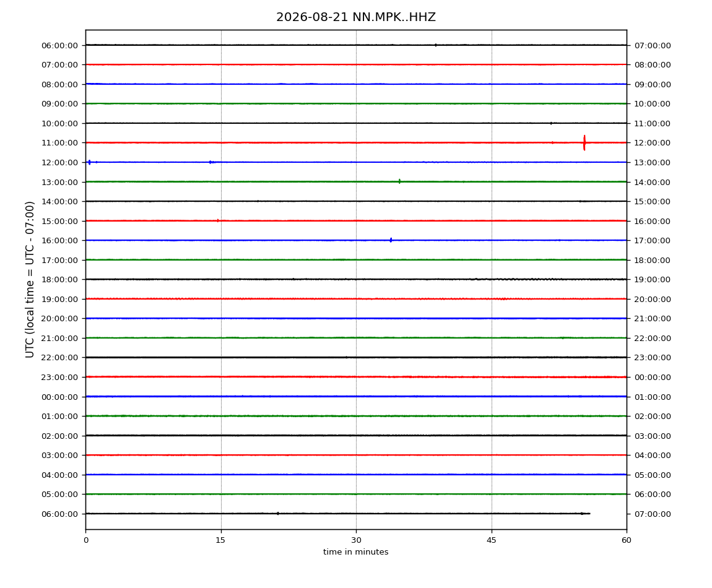712x588 pixels.
Task: Click the blue spike at the start of the 12:00:00 trace
Action: [89, 162]
